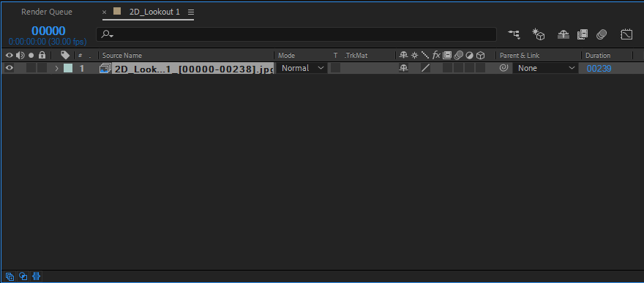Viewport: 644px width, 283px height.
Task: Select the 2D_Lookout 1 timeline tab
Action: (154, 12)
